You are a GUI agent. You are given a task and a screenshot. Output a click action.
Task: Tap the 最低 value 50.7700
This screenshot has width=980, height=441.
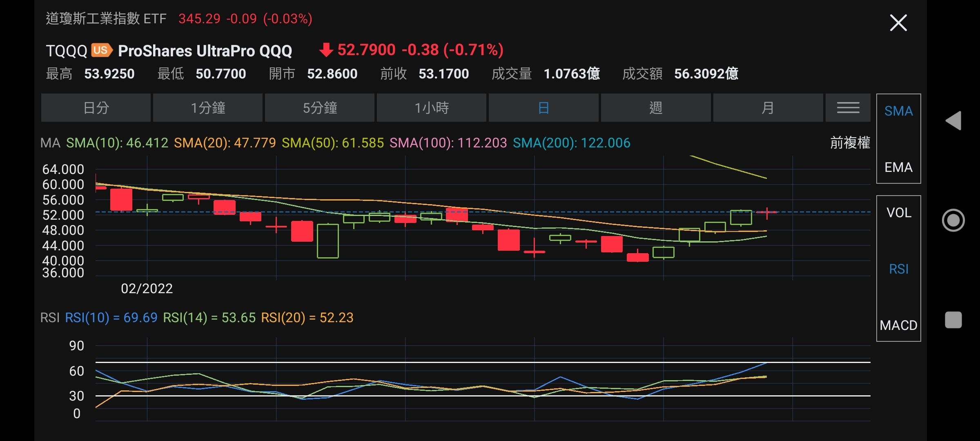tap(221, 74)
